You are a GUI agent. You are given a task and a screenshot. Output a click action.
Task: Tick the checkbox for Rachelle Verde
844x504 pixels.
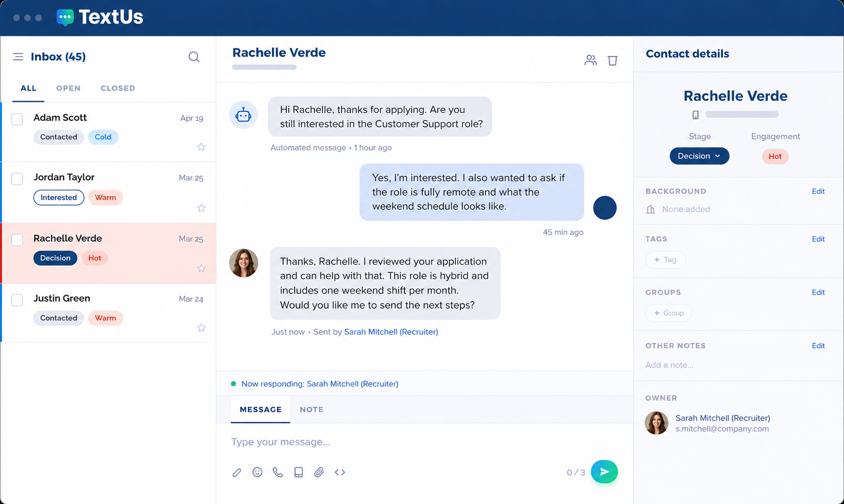coord(17,240)
